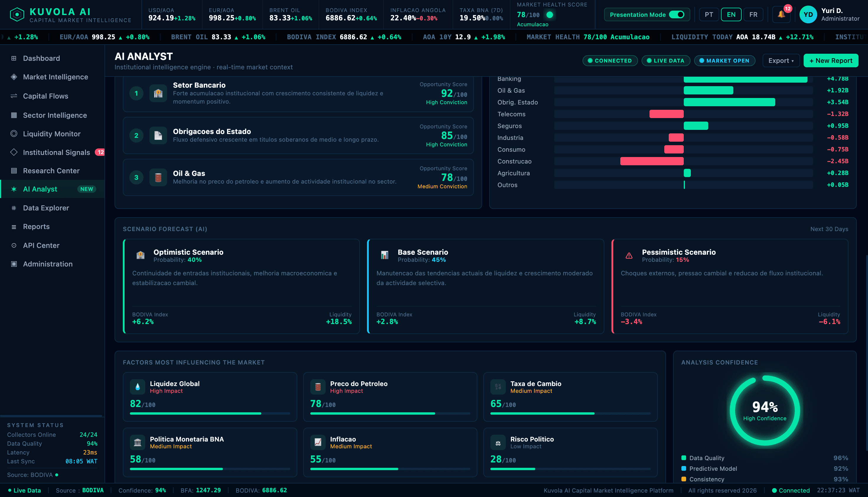Open the Administration section
Image resolution: width=868 pixels, height=497 pixels.
tap(52, 264)
